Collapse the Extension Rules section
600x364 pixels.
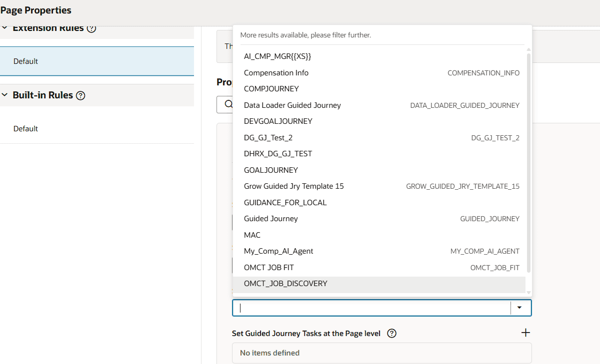(5, 28)
